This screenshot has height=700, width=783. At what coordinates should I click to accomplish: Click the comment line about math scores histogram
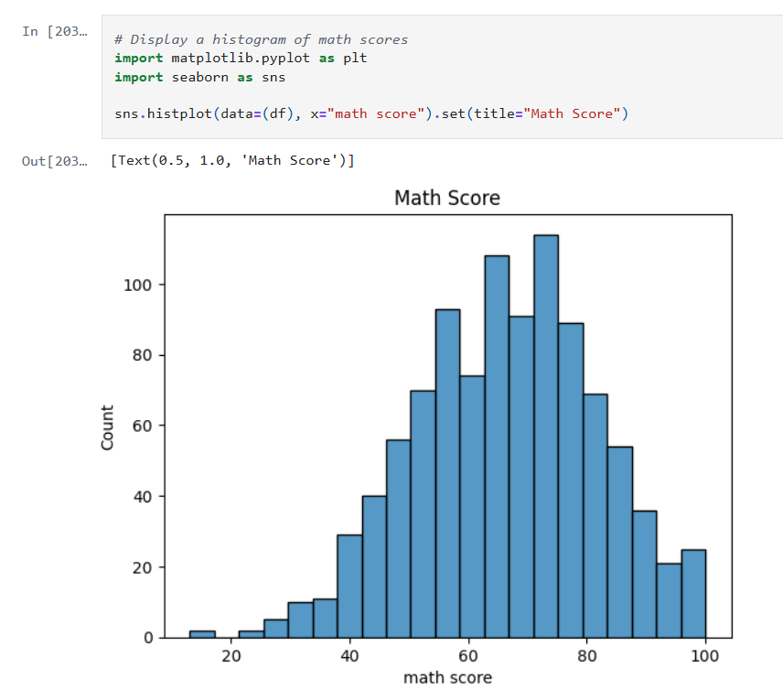click(x=261, y=39)
